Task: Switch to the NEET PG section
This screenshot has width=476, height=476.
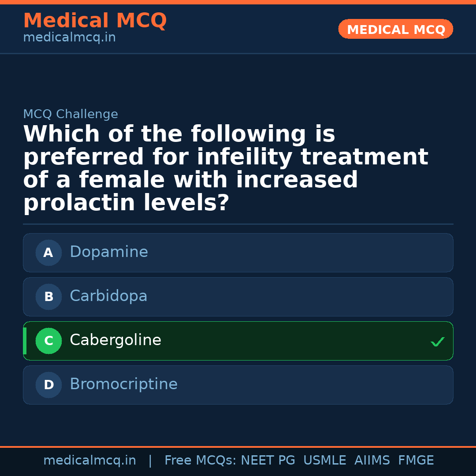Action: 268,460
